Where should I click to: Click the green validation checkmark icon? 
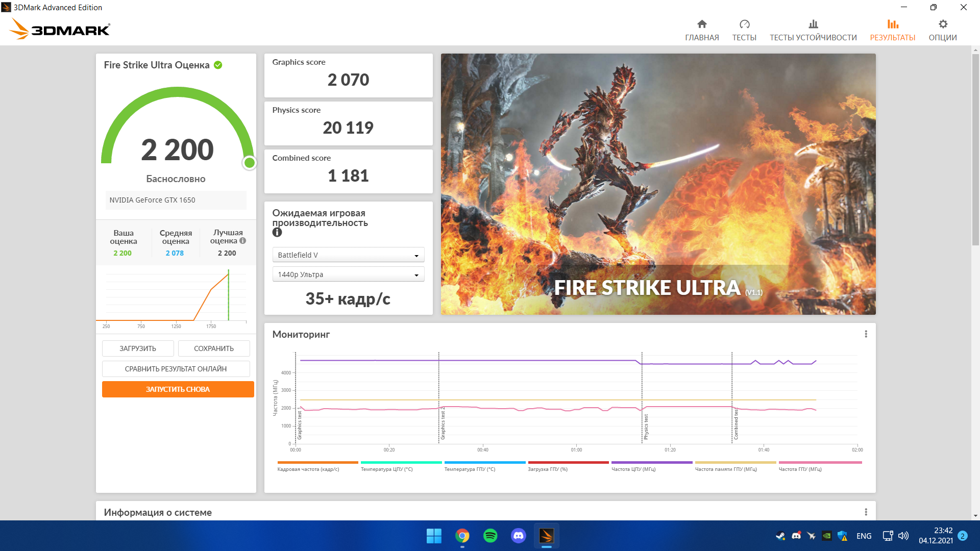218,65
